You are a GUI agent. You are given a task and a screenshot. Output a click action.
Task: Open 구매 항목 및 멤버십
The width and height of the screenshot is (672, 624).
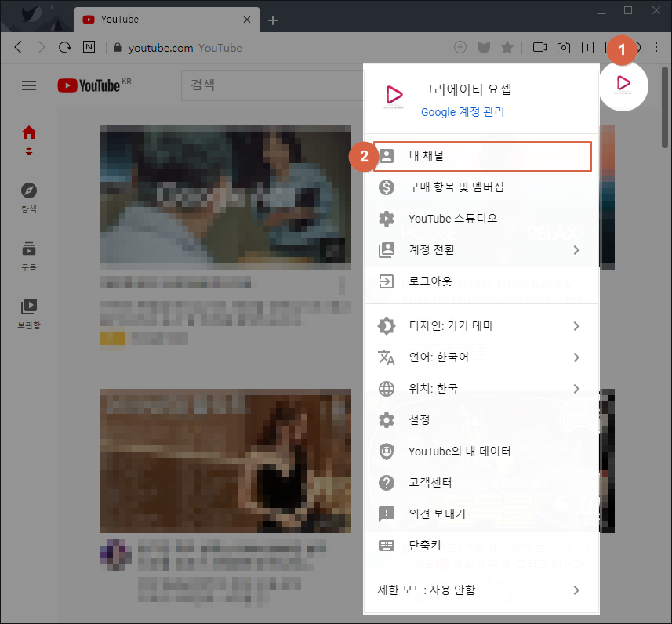481,187
